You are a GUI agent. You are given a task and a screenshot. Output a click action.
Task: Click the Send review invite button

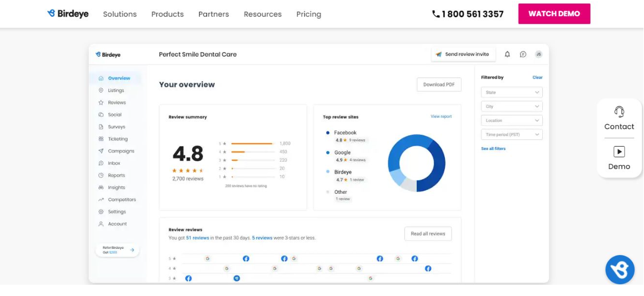pos(463,54)
